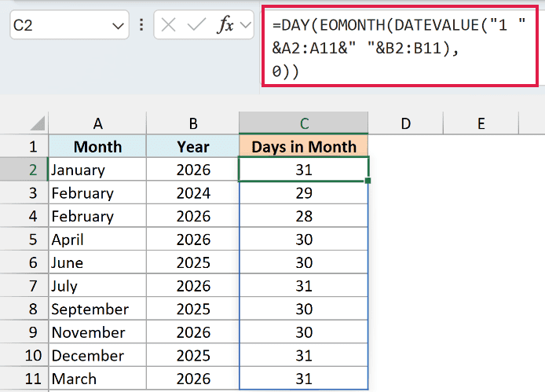Click the days cell in July row

point(303,286)
